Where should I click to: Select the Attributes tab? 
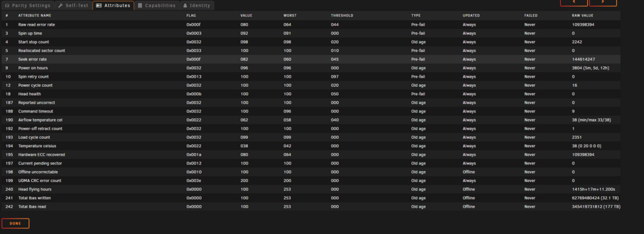click(113, 5)
